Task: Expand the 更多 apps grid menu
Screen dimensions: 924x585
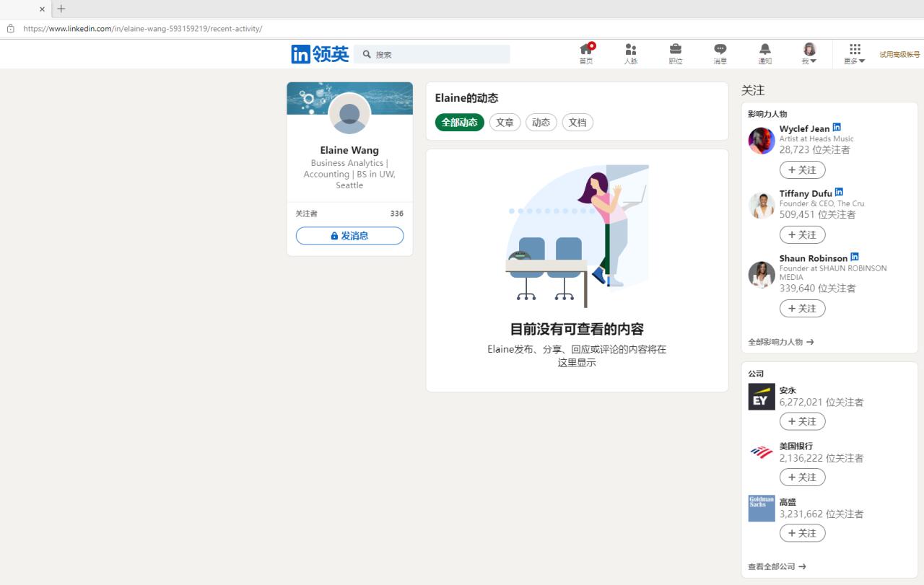Action: point(855,53)
